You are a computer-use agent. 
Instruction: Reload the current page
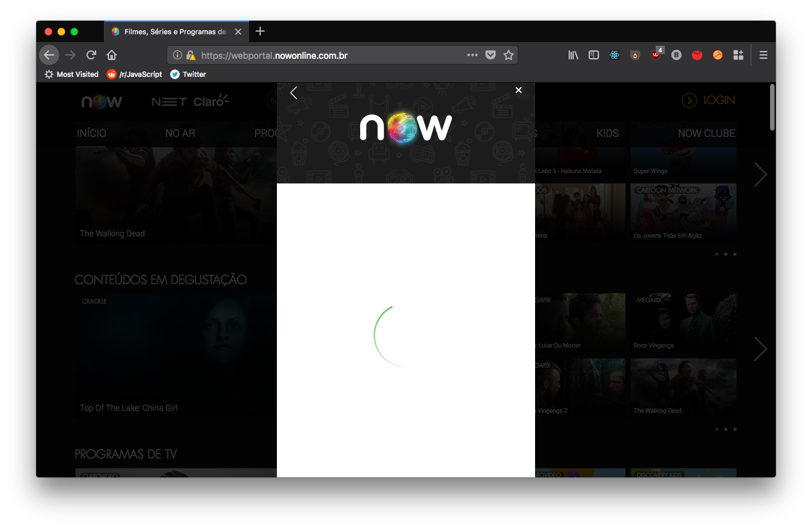click(x=91, y=55)
